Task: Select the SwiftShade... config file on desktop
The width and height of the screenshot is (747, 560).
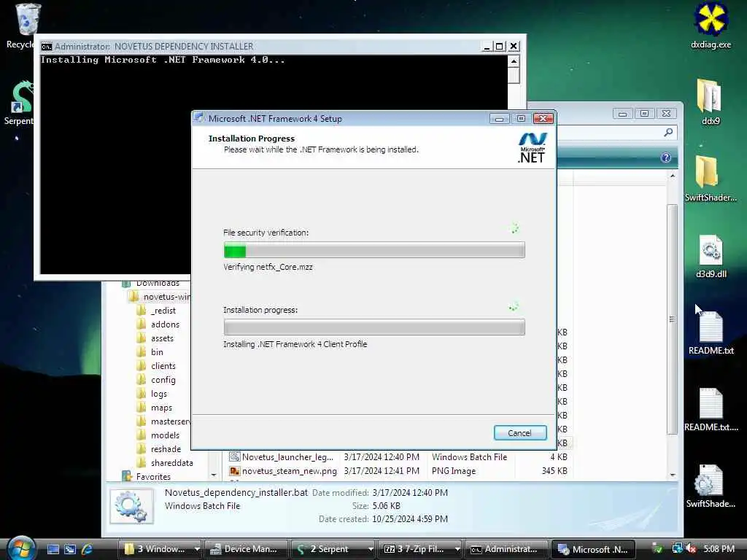Action: (x=711, y=486)
